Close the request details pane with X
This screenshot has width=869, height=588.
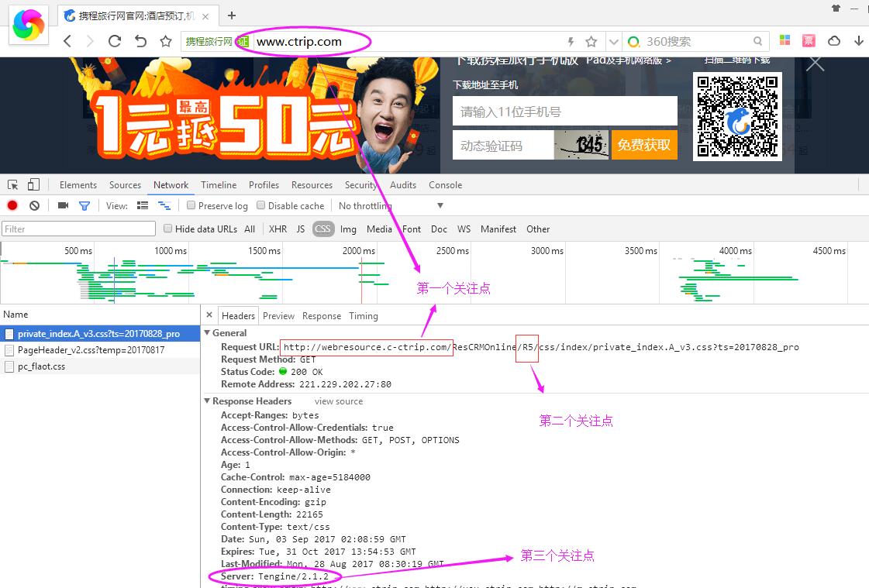coord(209,315)
